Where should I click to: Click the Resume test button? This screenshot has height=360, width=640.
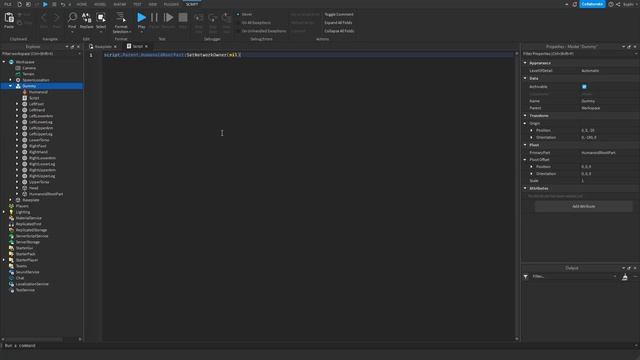(x=168, y=17)
